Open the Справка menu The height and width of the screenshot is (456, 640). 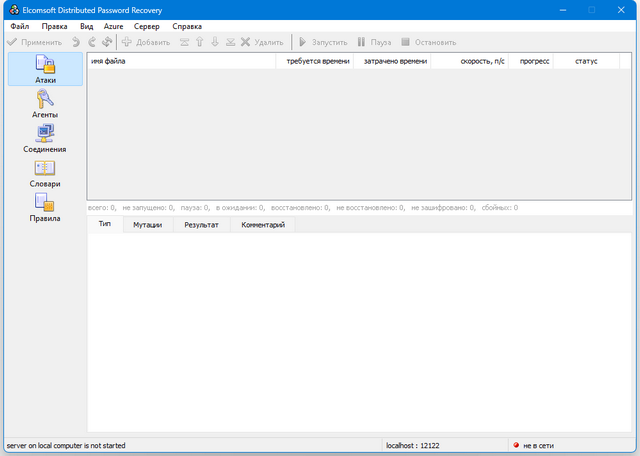[x=187, y=26]
